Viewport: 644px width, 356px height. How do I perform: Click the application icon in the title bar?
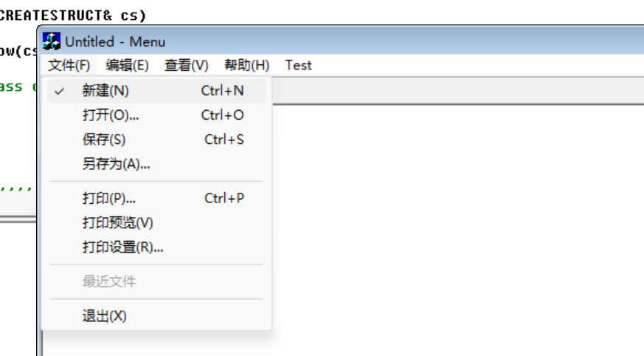[52, 41]
